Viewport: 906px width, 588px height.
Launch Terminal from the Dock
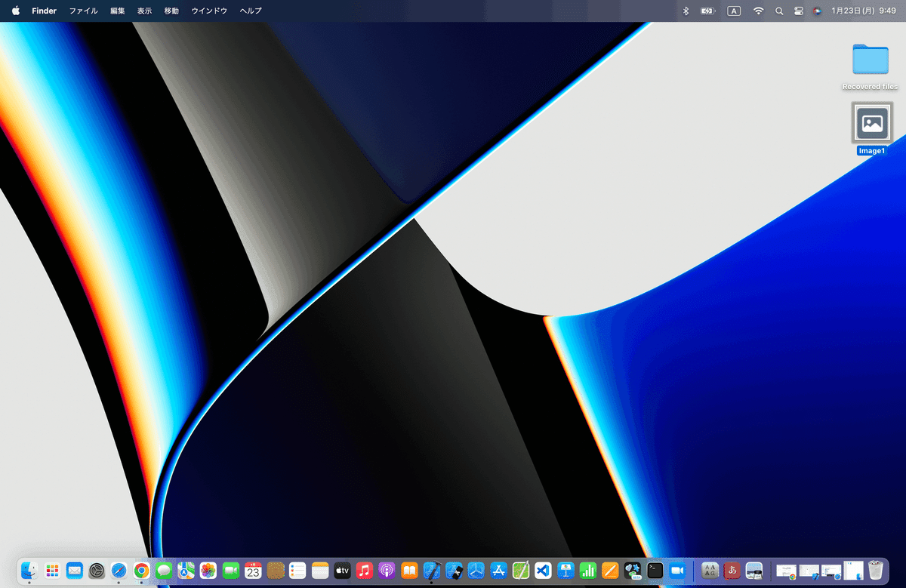pos(655,571)
